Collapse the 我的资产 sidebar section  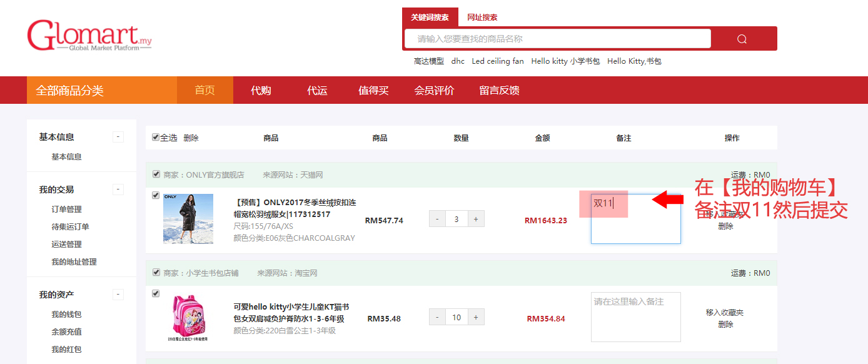tap(118, 295)
